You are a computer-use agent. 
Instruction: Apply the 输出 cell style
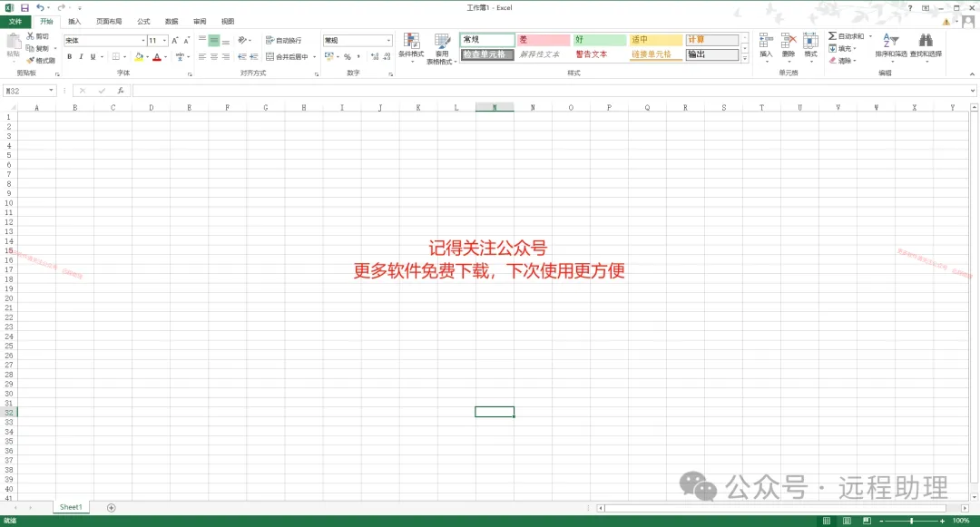pos(712,54)
